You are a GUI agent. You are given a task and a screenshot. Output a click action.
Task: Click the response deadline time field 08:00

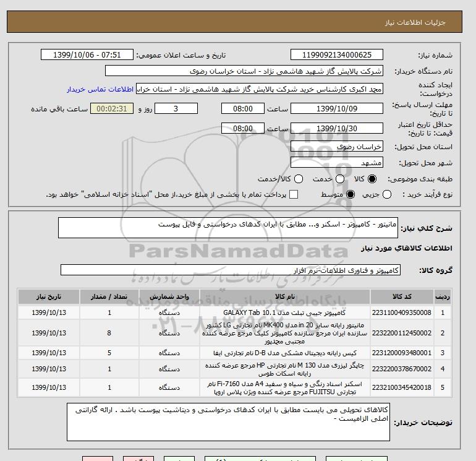point(242,108)
